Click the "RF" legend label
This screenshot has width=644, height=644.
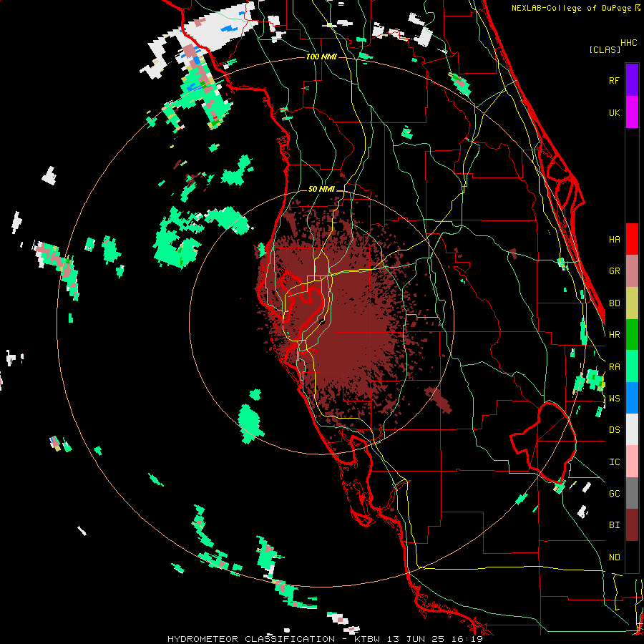click(614, 80)
